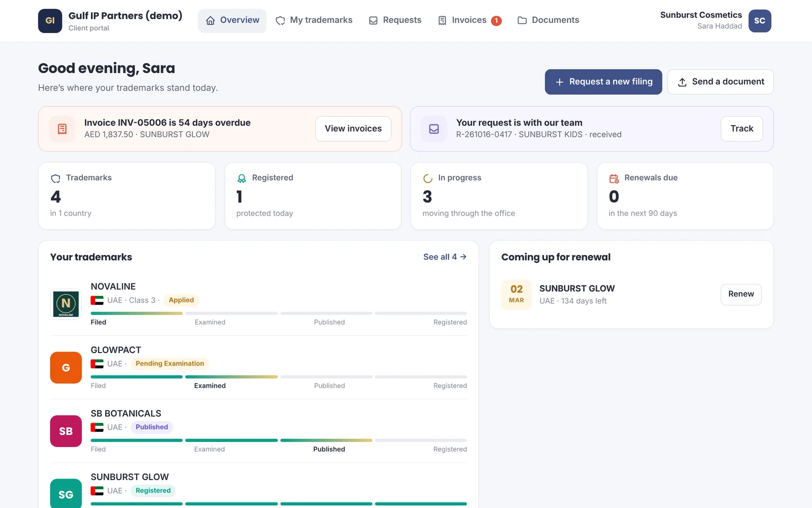Click GLOWPACT Examined progress bar segment

[231, 377]
